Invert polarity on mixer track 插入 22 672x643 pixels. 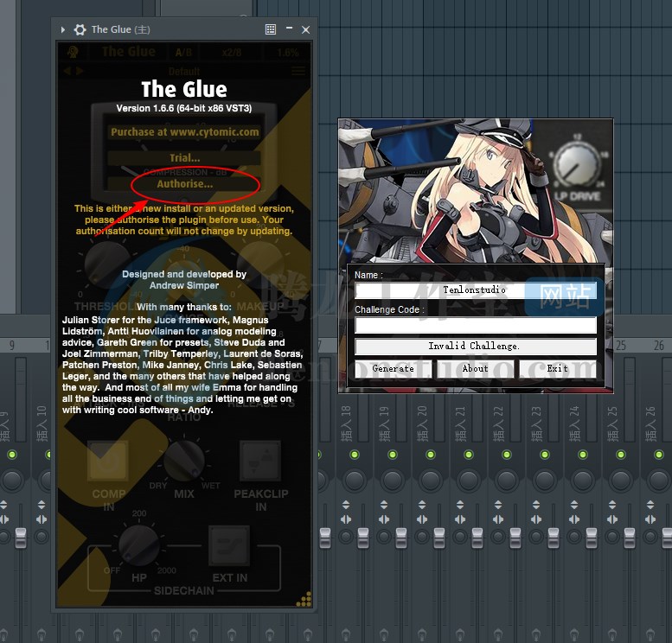coord(498,505)
